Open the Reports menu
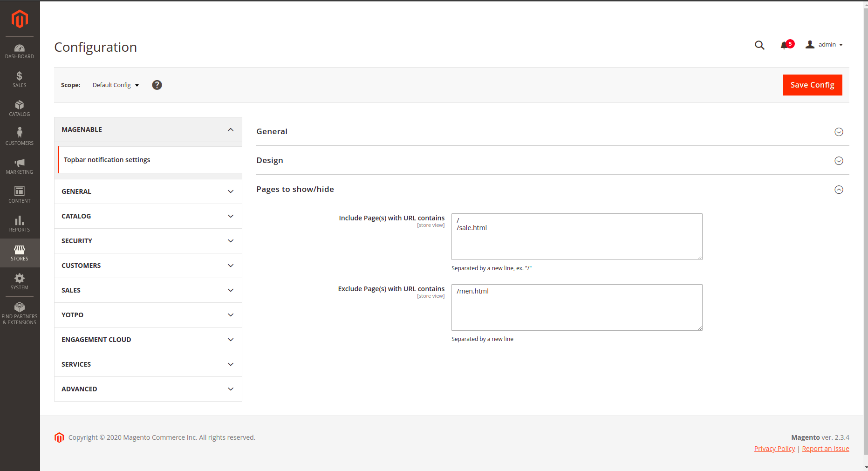 coord(20,224)
